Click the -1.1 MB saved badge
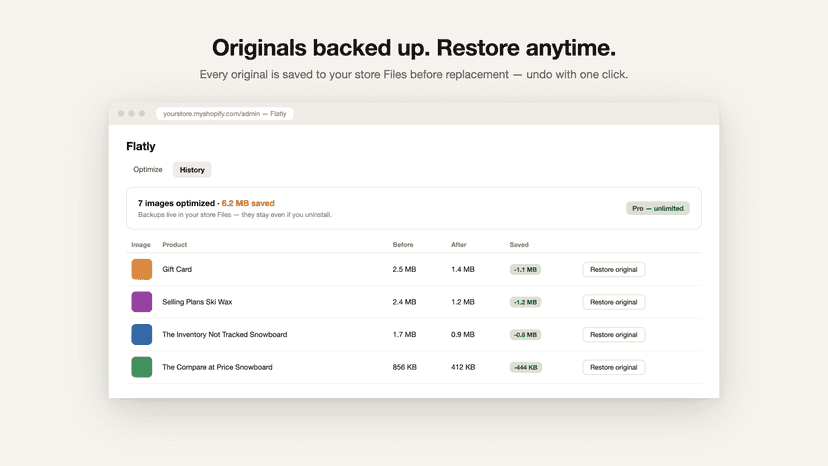828x466 pixels. [525, 269]
